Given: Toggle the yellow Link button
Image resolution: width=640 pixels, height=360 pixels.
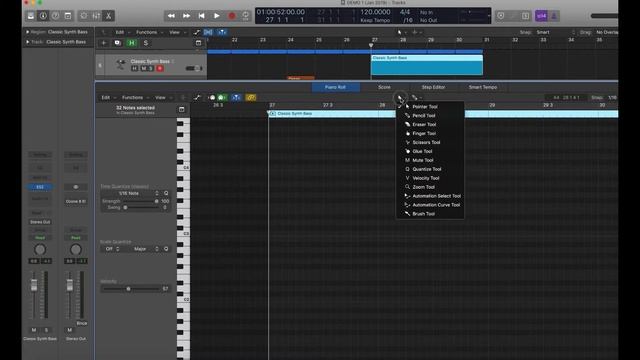Looking at the screenshot, I should pyautogui.click(x=251, y=98).
